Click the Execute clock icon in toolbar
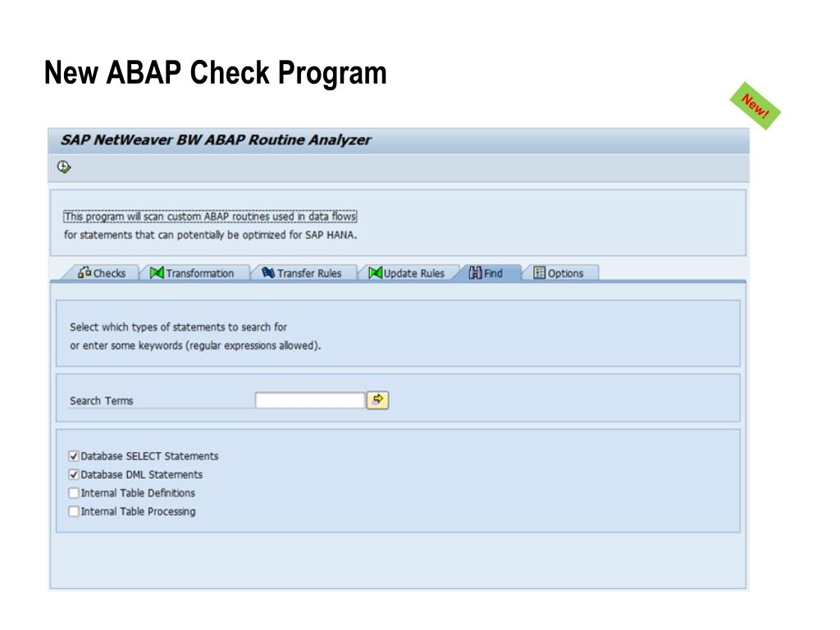This screenshot has height=630, width=840. point(64,167)
